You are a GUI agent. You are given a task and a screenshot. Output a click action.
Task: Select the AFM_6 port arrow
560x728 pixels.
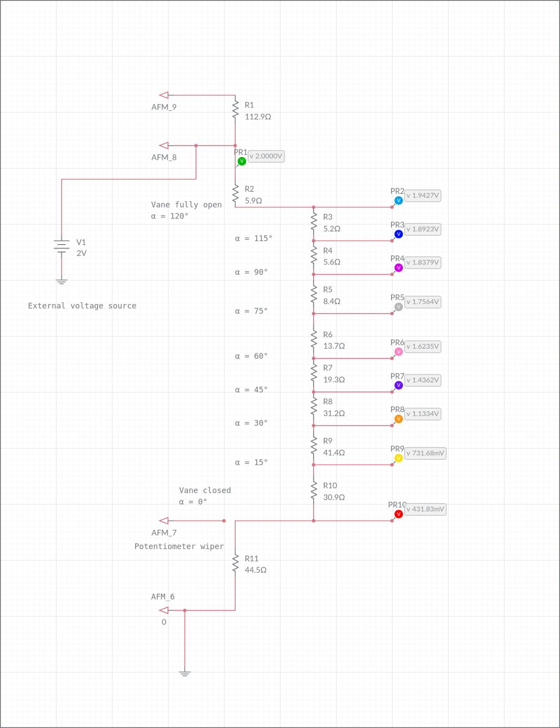[164, 610]
